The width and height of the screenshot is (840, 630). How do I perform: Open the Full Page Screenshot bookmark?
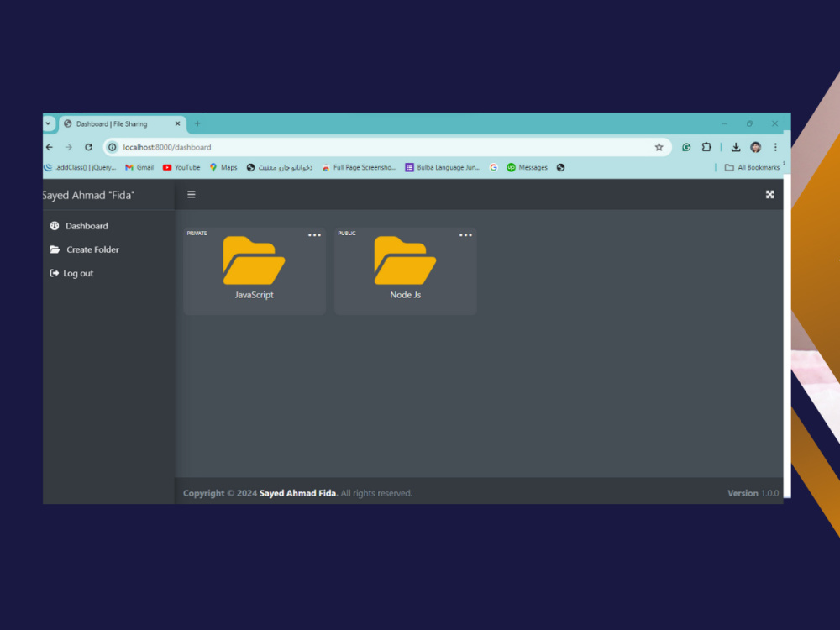coord(359,168)
